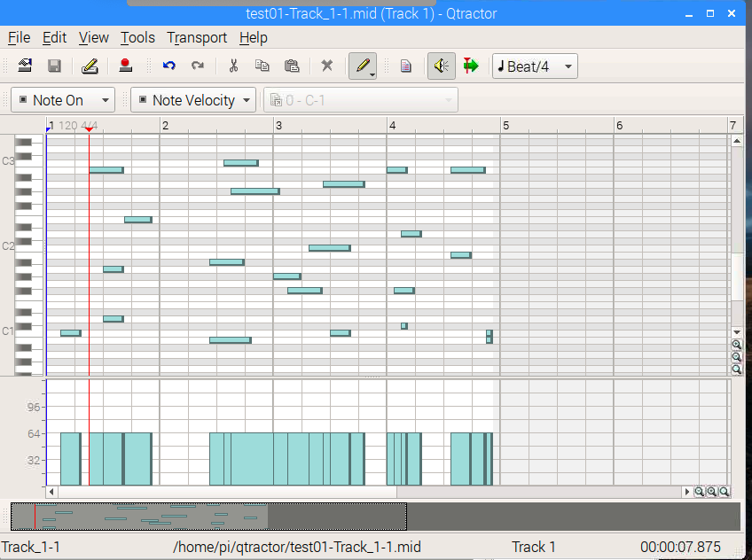Click the red playhead marker on ruler
752x560 pixels.
89,128
